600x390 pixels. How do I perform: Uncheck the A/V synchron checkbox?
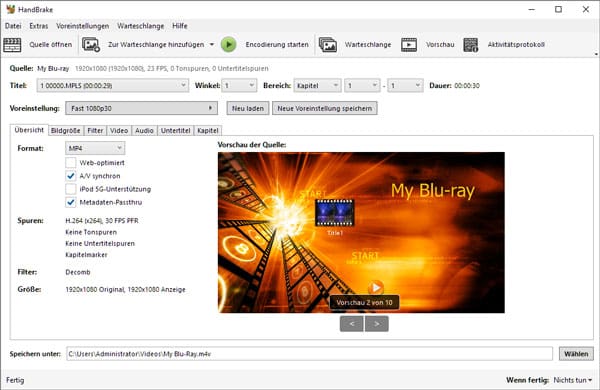[70, 176]
